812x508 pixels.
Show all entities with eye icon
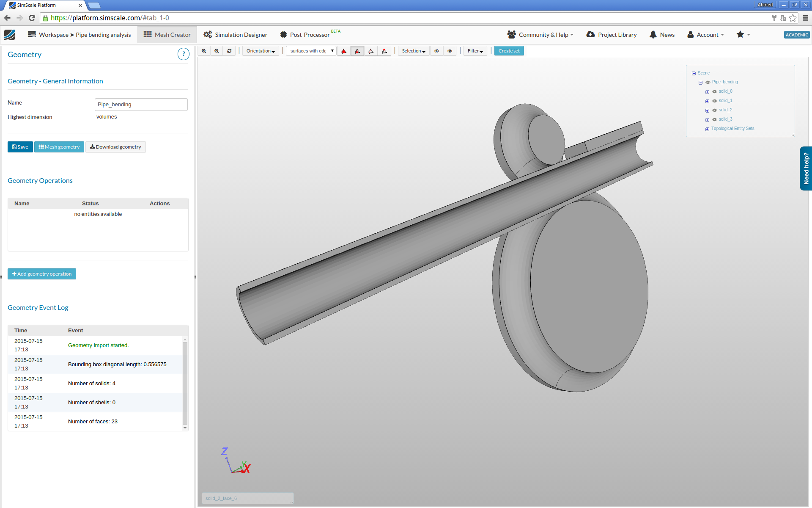click(450, 51)
